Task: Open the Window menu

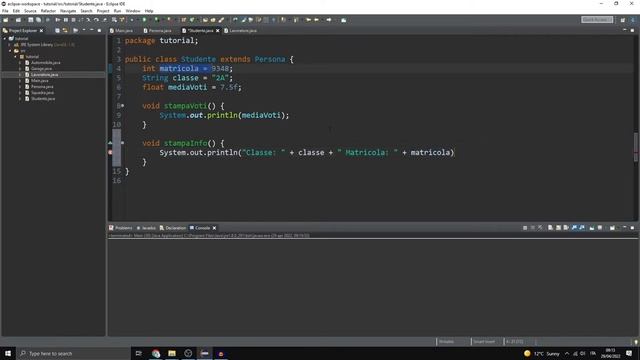Action: (133, 11)
